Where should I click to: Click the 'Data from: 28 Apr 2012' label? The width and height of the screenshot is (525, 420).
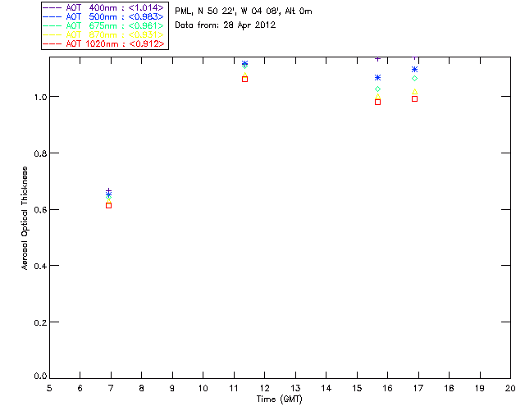[x=226, y=25]
